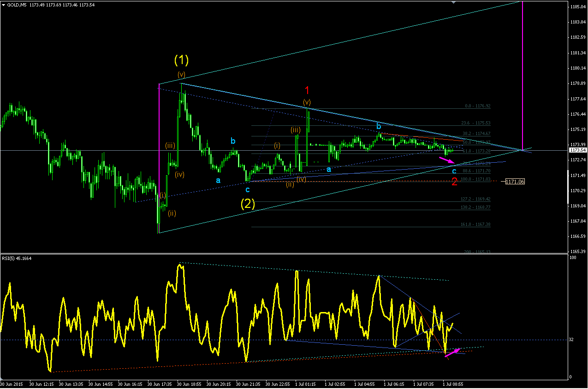Click time axis label 30 Jun 12:15

(42, 383)
